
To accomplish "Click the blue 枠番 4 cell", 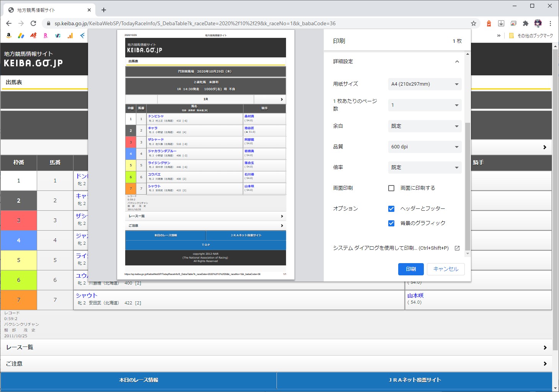I will pyautogui.click(x=19, y=240).
